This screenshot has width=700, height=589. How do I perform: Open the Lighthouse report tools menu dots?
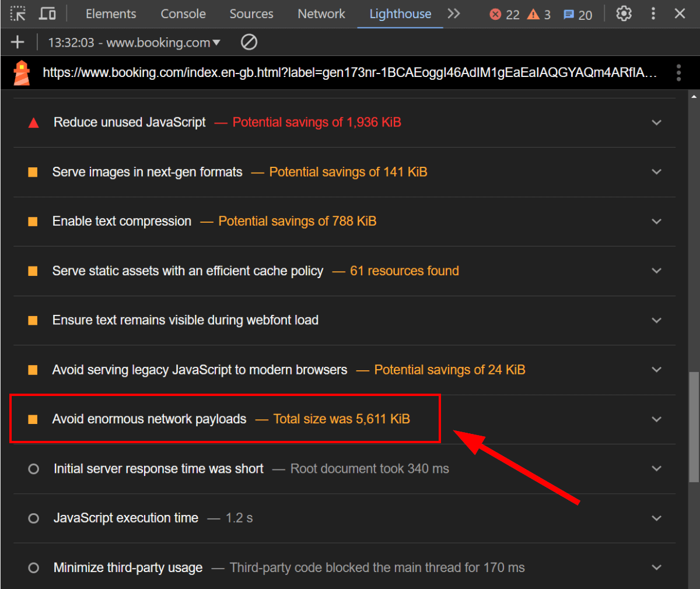point(678,72)
